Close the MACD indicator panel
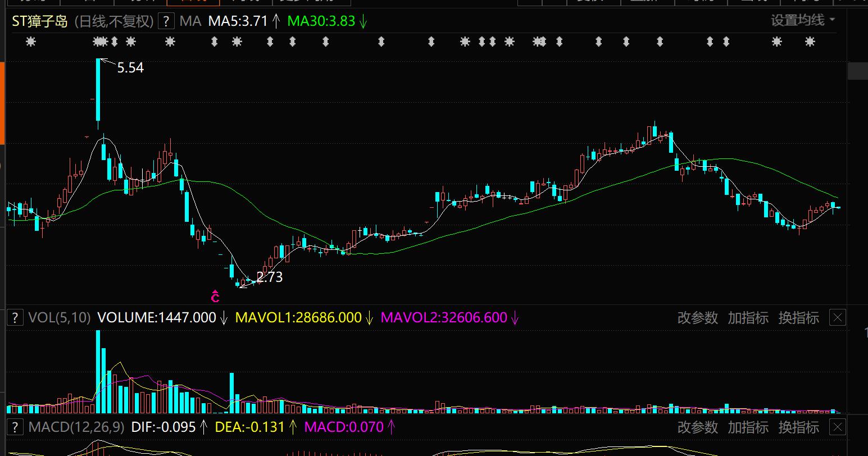 (837, 427)
